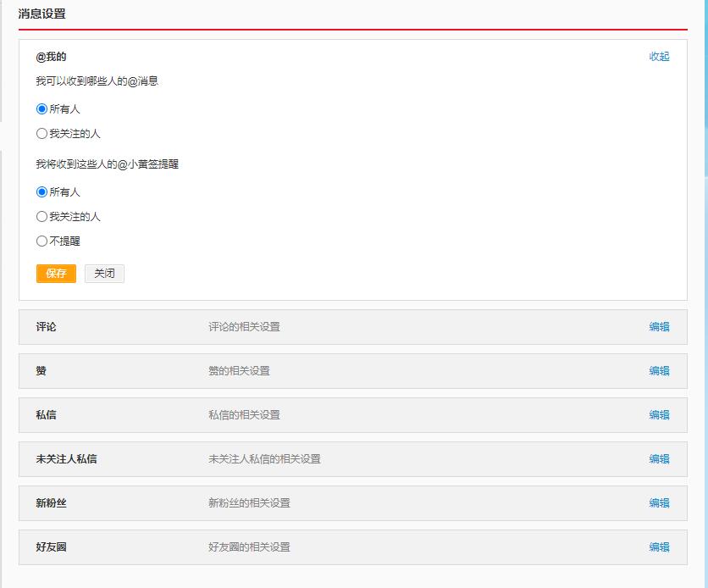Viewport: 708px width, 588px height.
Task: Choose 所有人 for 小黄签提醒
Action: 41,191
